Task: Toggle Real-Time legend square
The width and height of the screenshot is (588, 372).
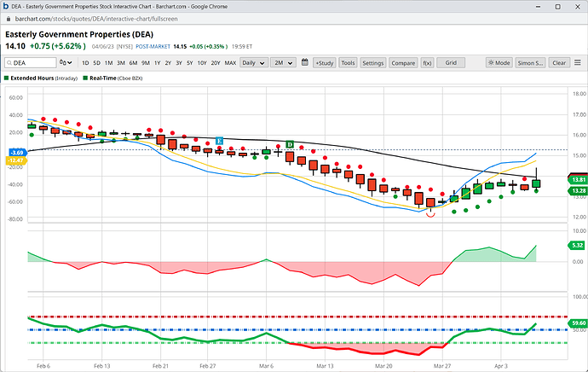Action: pos(85,78)
